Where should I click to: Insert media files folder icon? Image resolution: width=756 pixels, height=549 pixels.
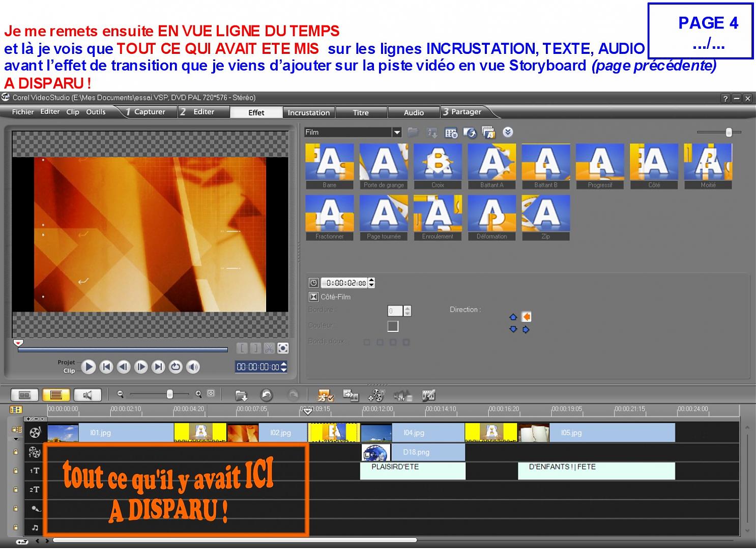click(x=241, y=395)
